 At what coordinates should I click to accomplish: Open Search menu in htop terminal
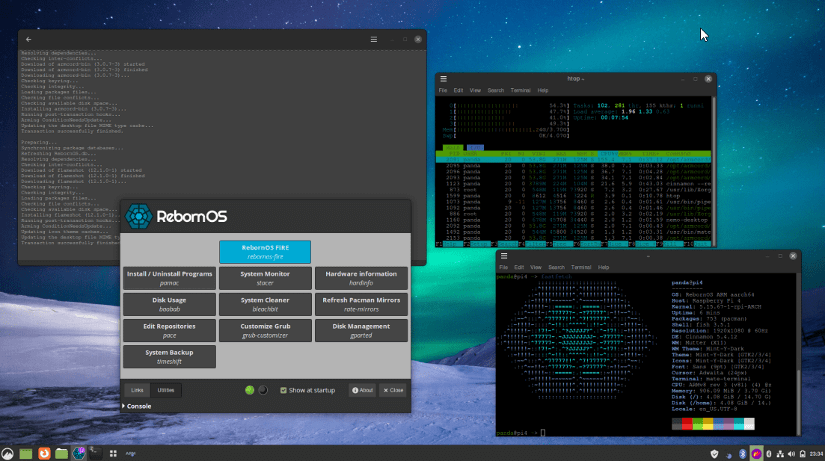[496, 91]
